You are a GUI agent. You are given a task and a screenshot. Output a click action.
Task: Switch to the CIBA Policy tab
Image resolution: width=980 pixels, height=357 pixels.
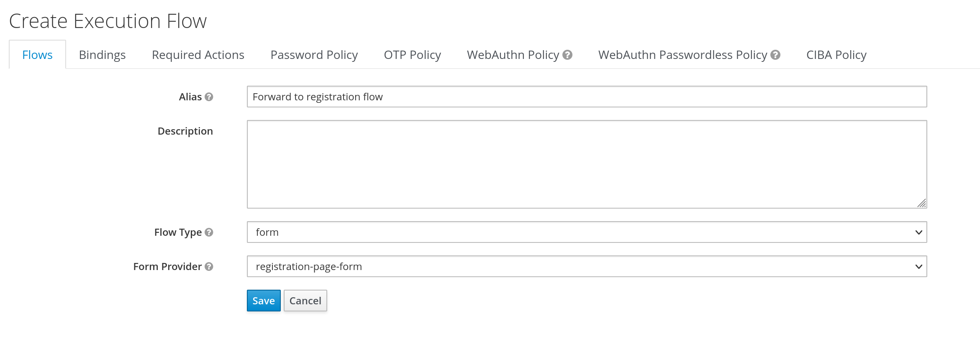(836, 55)
